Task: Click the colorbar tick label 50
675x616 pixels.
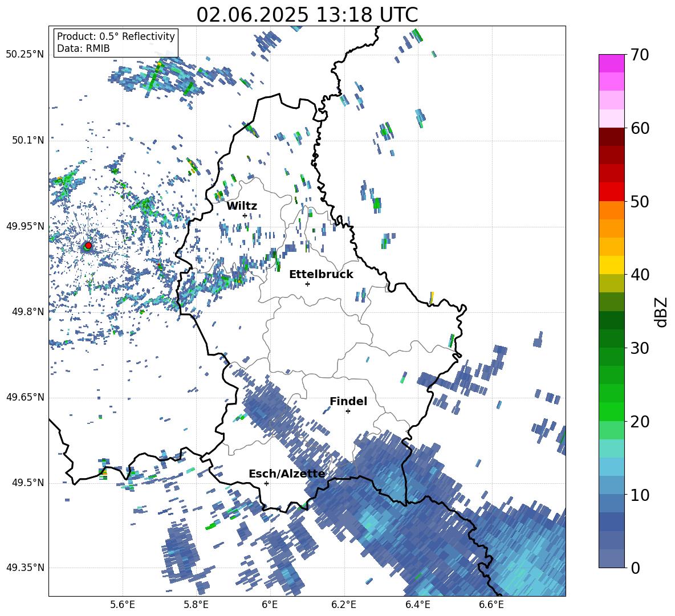Action: (x=640, y=201)
